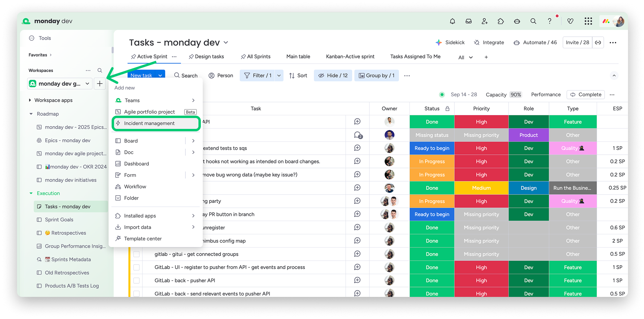Open Template center from the menu
The height and width of the screenshot is (319, 644).
click(x=156, y=239)
